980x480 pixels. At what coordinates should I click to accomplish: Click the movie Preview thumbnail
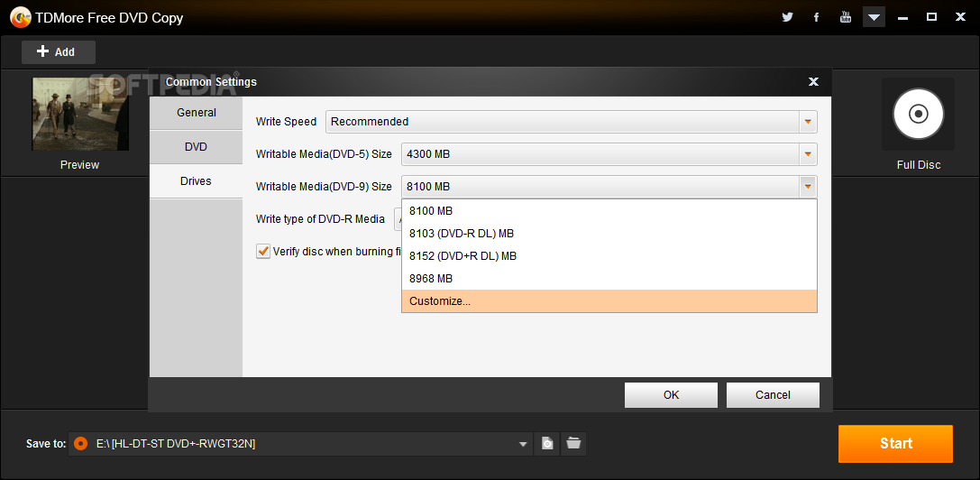point(80,114)
